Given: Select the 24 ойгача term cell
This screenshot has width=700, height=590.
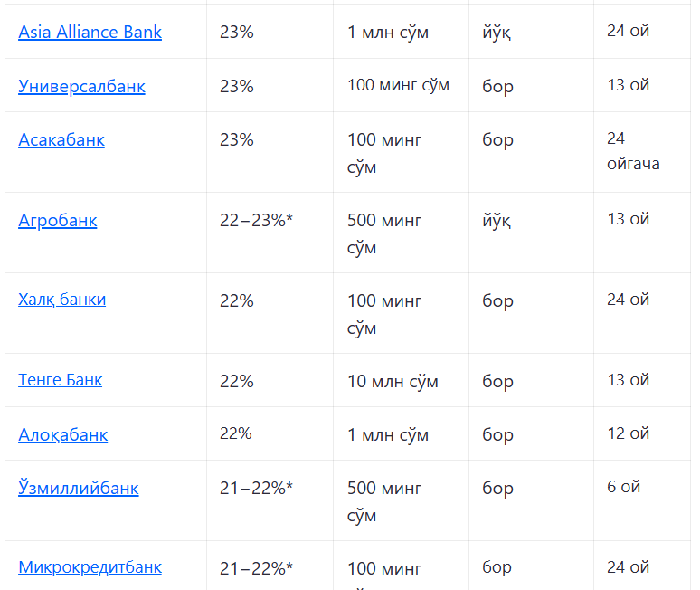Looking at the screenshot, I should click(633, 151).
